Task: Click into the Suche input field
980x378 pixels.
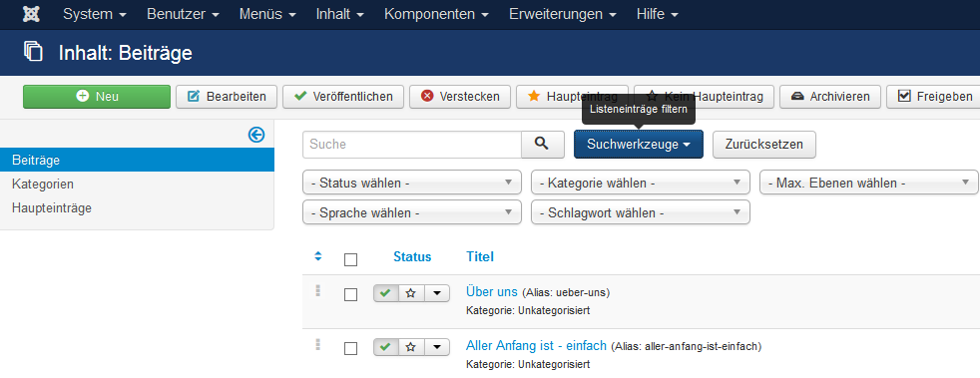Action: 412,145
